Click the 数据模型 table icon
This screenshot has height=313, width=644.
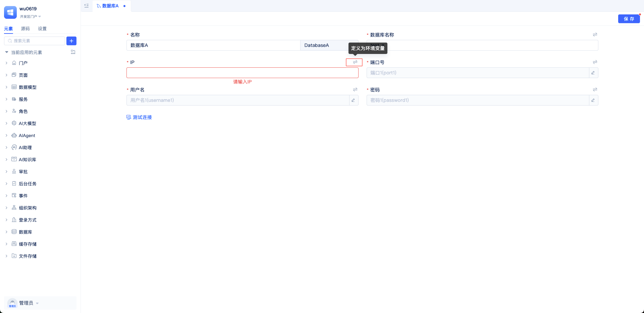[x=14, y=87]
